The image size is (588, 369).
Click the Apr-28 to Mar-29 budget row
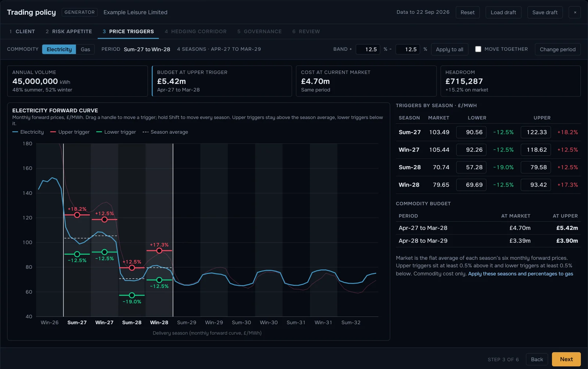pos(488,241)
